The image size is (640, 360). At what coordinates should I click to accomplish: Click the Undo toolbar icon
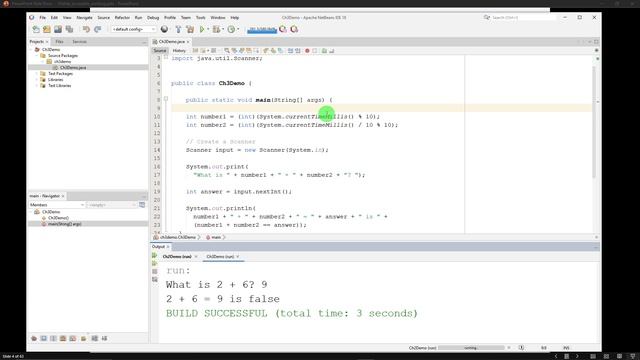pos(86,29)
